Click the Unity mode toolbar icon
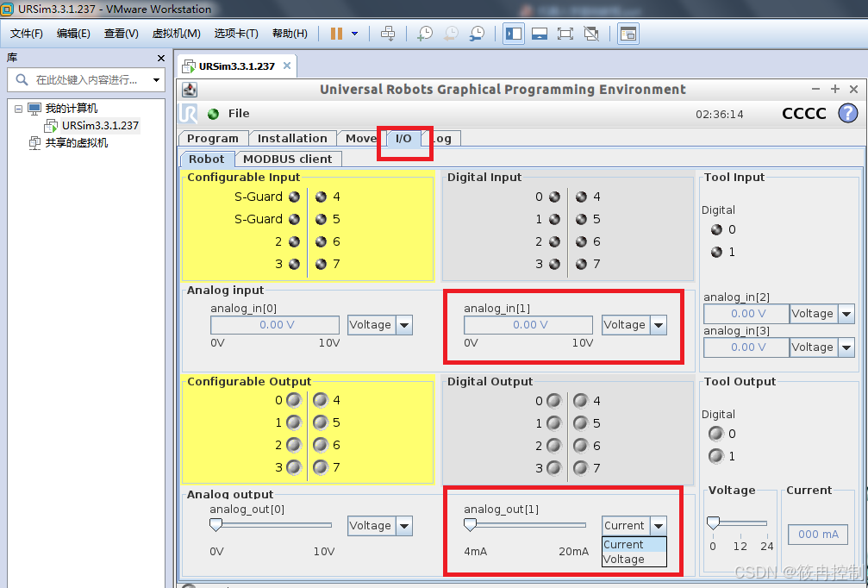 [591, 34]
